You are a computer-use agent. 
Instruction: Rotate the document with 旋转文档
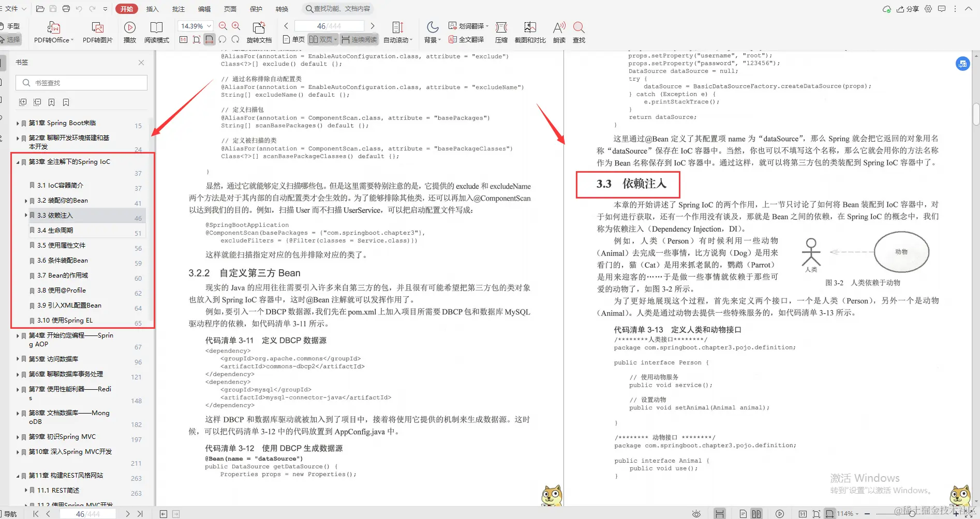tap(259, 31)
